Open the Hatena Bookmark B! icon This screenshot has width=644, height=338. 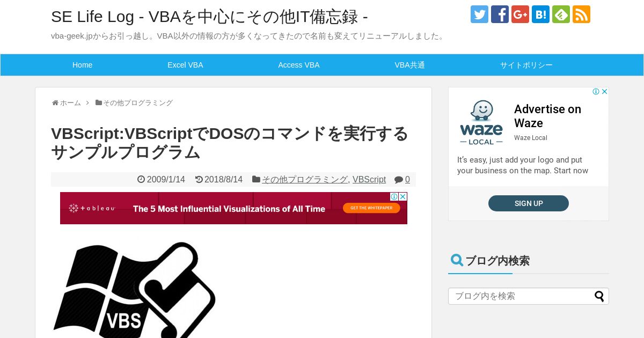click(x=540, y=14)
